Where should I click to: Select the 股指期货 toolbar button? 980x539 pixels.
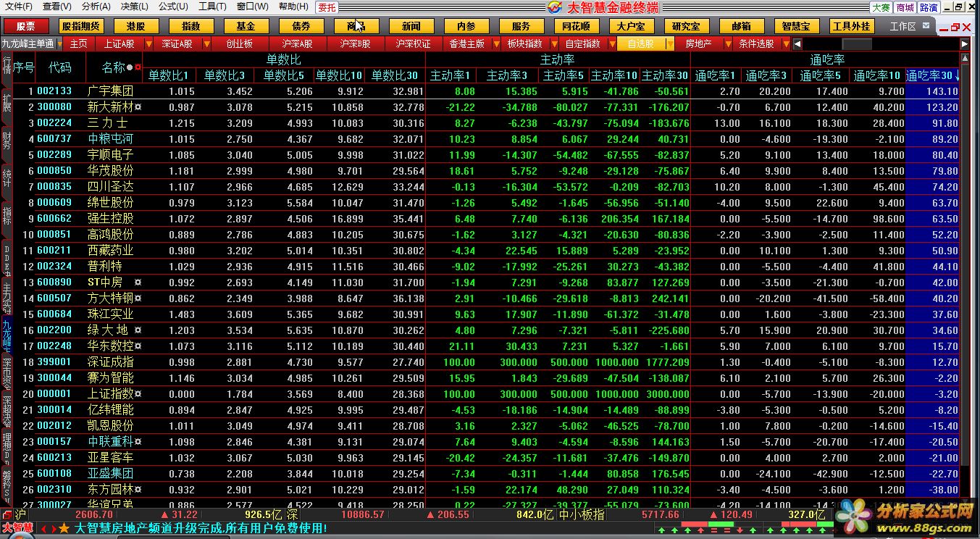(x=80, y=26)
